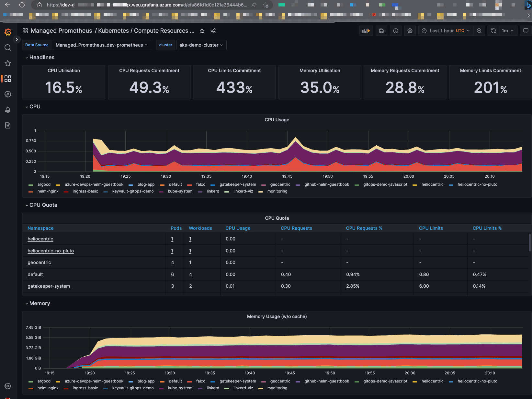This screenshot has width=532, height=399.
Task: Change the Managed_Prometheus_dev-prometheus data source
Action: click(x=102, y=45)
